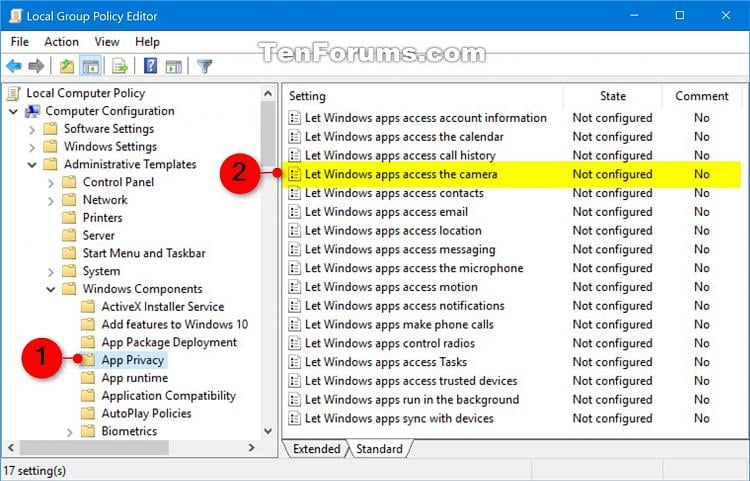This screenshot has height=481, width=750.
Task: Click the Back arrow toolbar icon
Action: (14, 66)
